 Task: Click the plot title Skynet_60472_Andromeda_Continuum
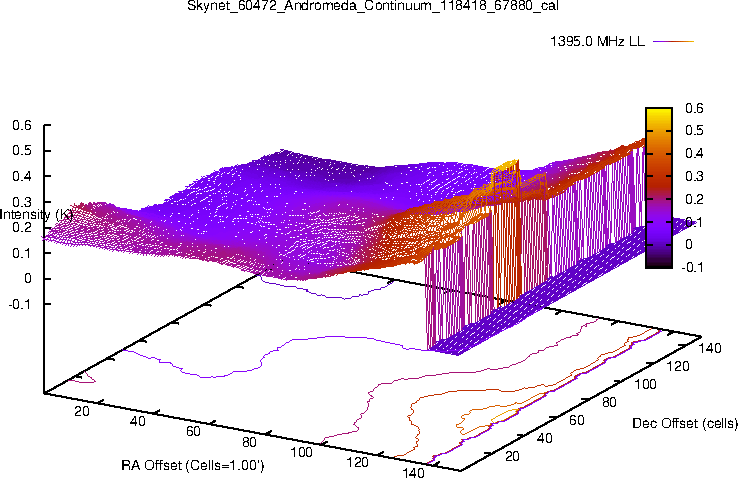point(372,6)
